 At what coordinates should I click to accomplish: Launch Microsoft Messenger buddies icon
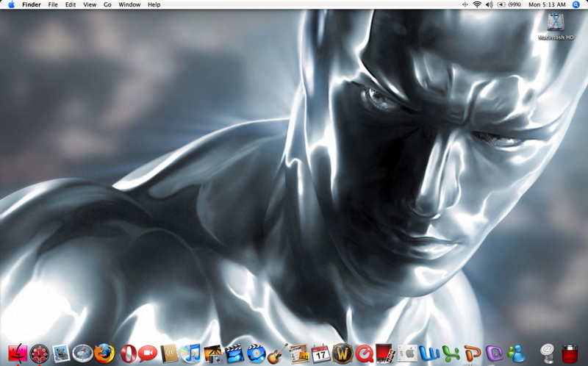tap(516, 354)
